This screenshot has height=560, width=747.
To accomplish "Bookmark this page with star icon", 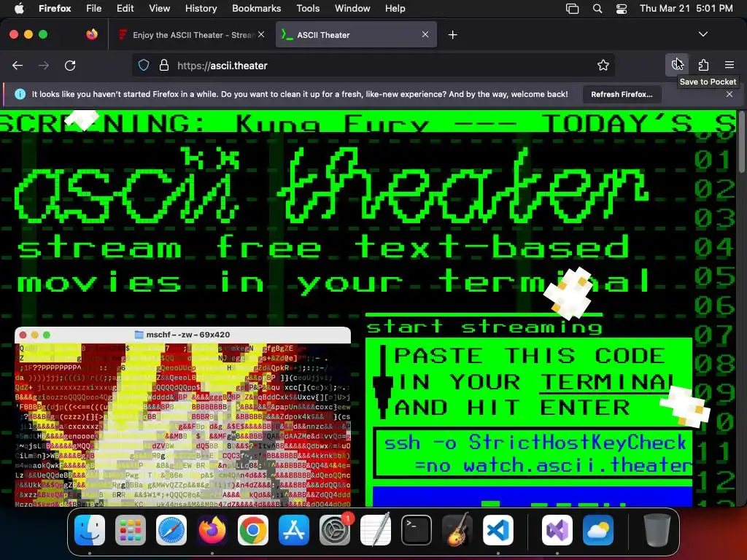I will [x=603, y=65].
